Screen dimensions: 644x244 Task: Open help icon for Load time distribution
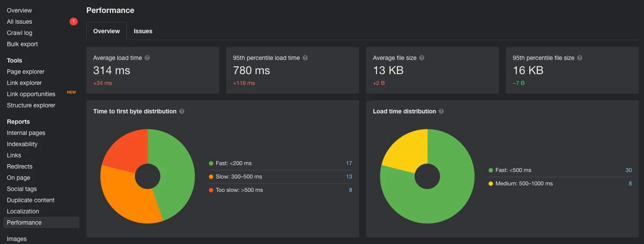coord(441,111)
